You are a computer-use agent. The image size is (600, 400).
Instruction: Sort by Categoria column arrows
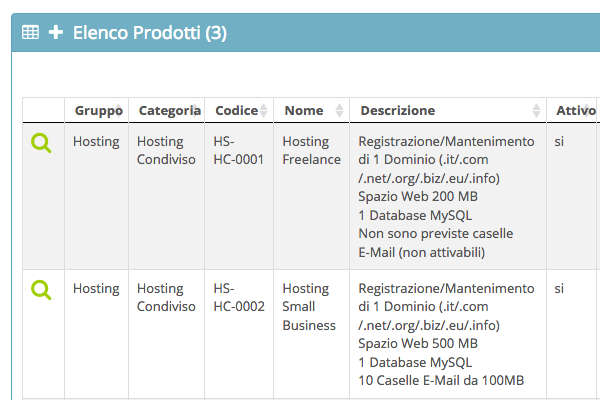coord(195,110)
